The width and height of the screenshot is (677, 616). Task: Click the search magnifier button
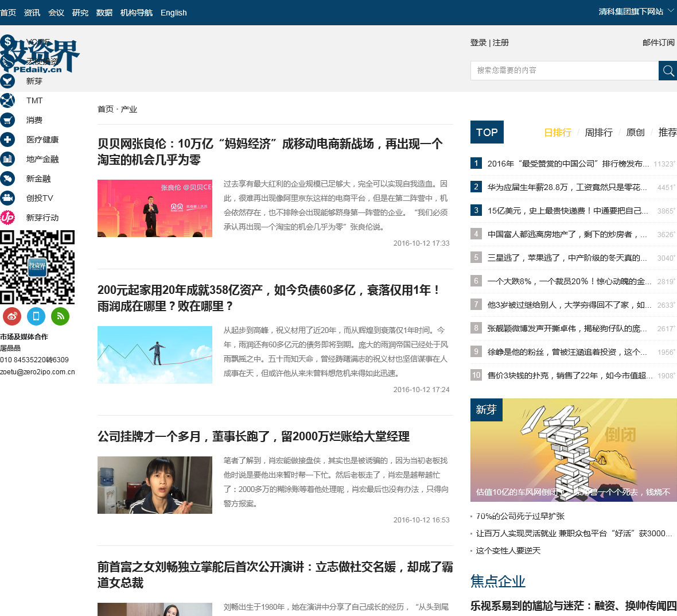pos(668,71)
